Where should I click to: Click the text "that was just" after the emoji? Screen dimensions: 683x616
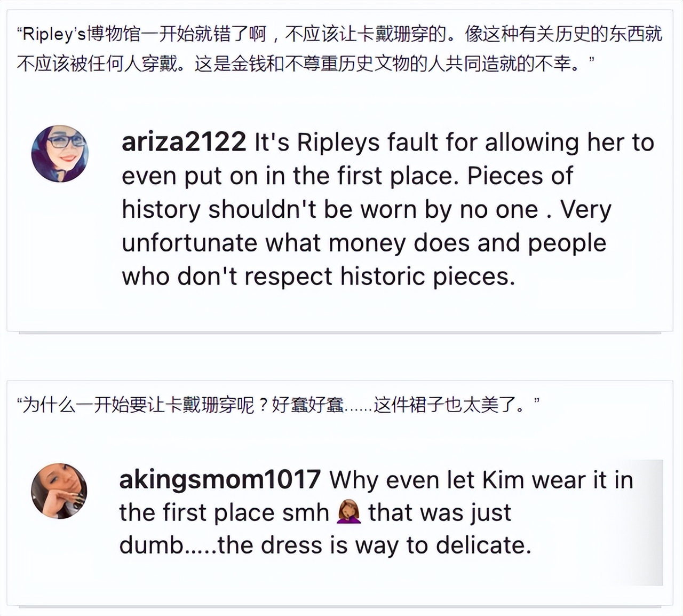pyautogui.click(x=440, y=513)
